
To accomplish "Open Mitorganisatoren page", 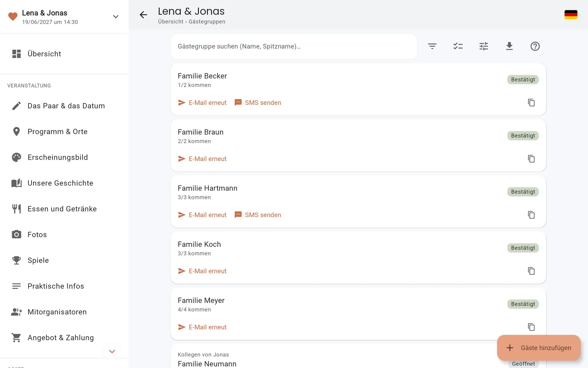I will (64, 312).
